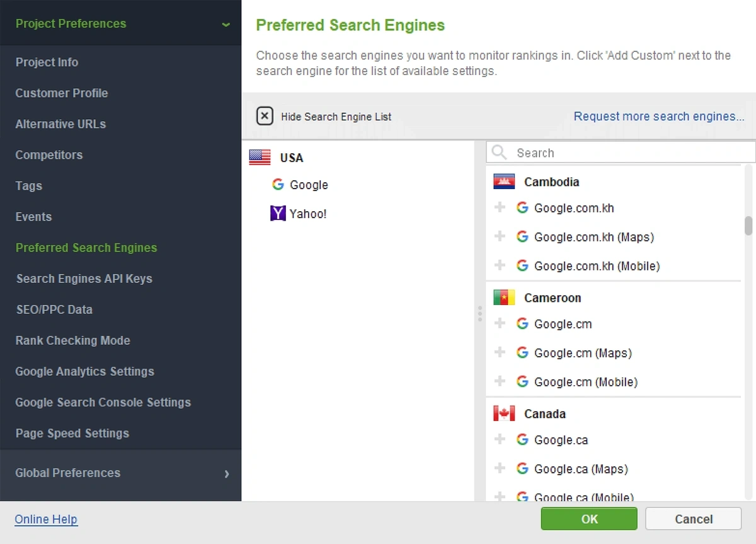
Task: Open the Project Info section
Action: 47,62
